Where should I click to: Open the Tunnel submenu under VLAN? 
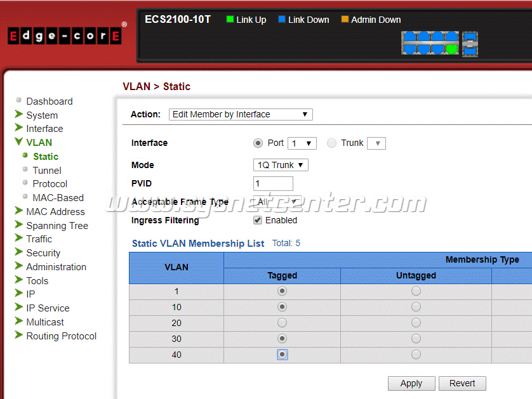[47, 170]
